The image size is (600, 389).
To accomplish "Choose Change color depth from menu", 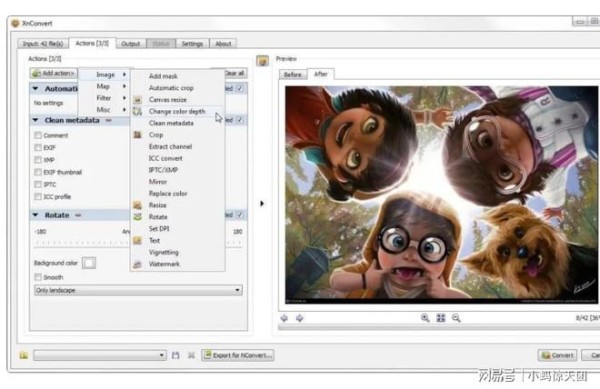I will (x=177, y=111).
